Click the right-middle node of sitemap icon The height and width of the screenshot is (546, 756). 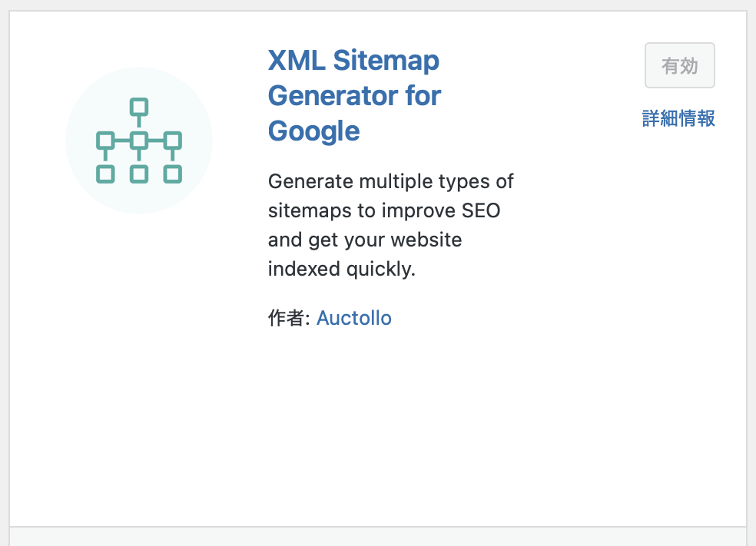point(173,141)
